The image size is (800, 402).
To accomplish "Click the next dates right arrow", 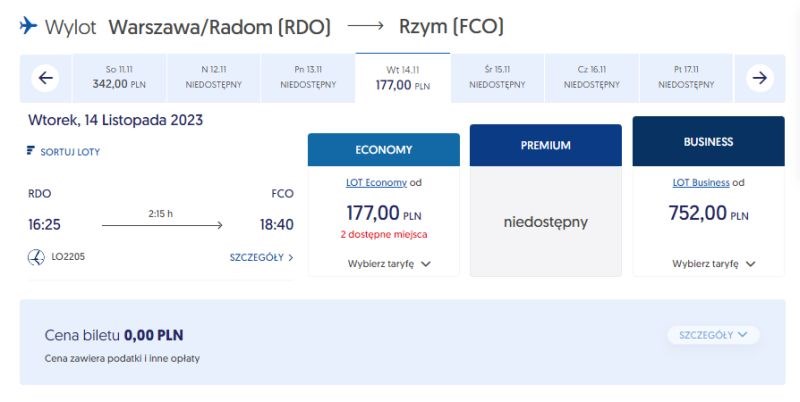I will coord(760,78).
